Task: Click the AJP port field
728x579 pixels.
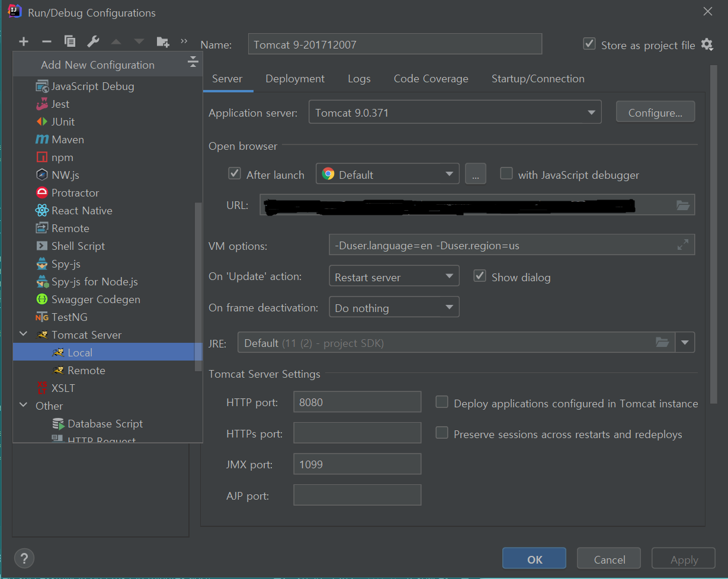Action: tap(357, 495)
